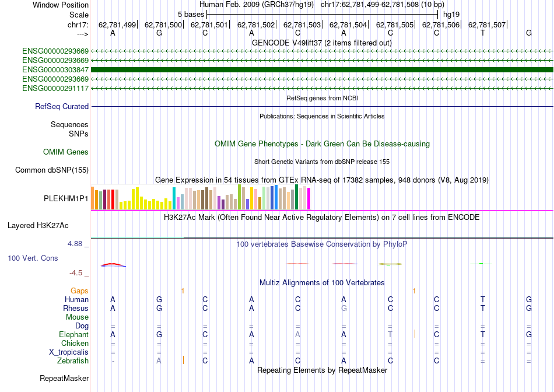Screen dimensions: 554x392
Task: Select the Zebrafish species row label
Action: pos(73,361)
